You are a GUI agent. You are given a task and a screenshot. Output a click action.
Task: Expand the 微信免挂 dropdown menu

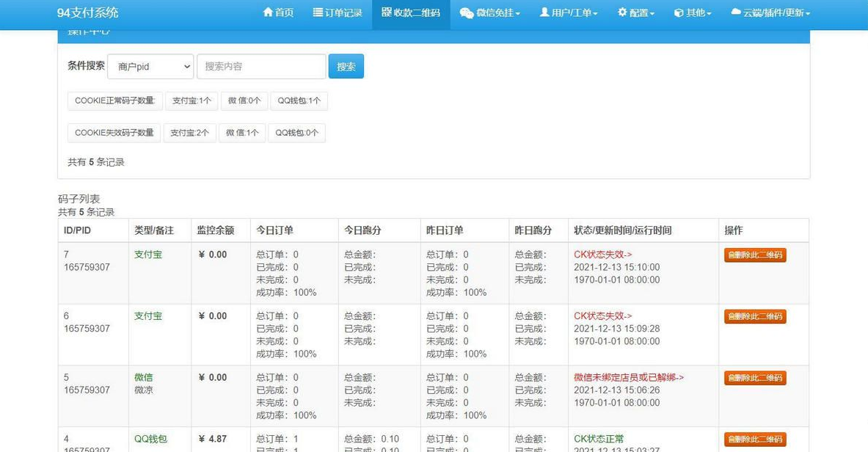point(490,12)
